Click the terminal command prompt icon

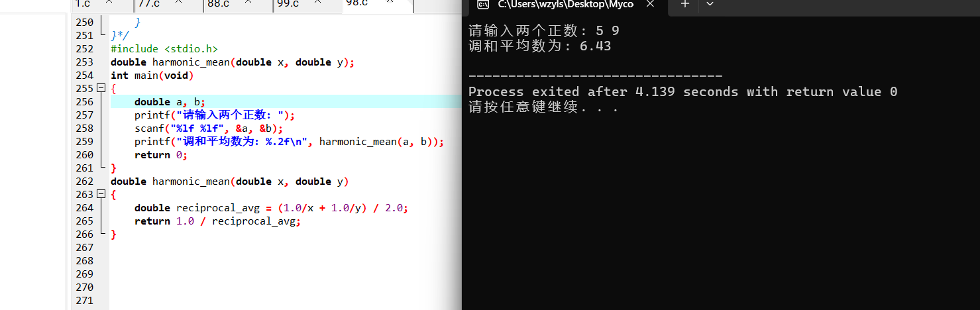point(484,4)
